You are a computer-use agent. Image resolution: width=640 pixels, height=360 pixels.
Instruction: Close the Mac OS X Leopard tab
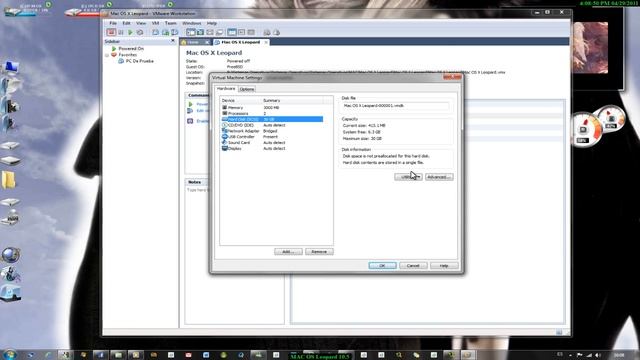(x=266, y=42)
